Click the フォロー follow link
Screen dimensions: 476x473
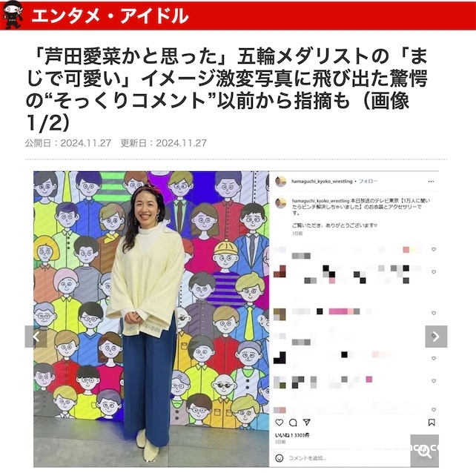coord(368,181)
